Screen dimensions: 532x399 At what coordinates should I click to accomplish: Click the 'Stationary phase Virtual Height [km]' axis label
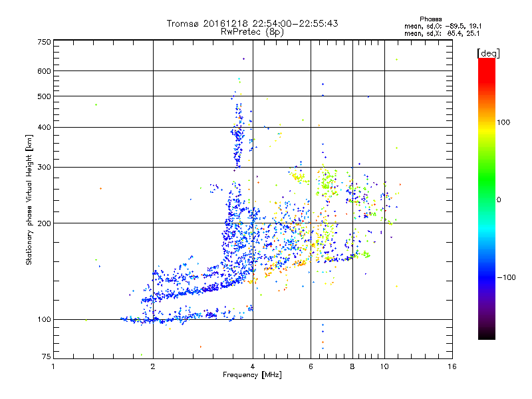tap(29, 200)
